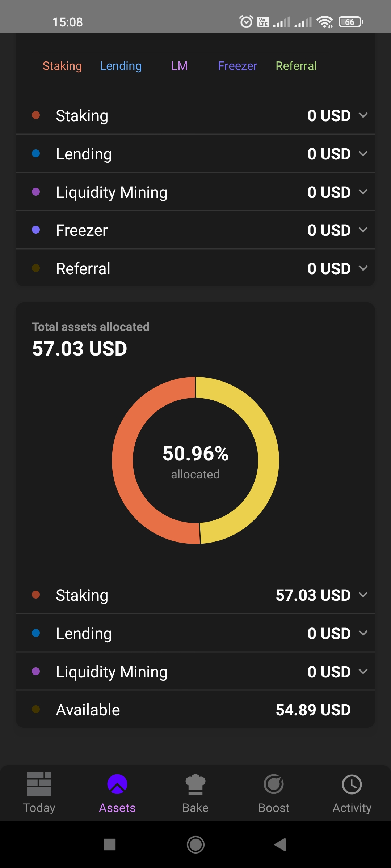This screenshot has height=868, width=391.
Task: Expand the Referral row chevron
Action: tap(363, 268)
